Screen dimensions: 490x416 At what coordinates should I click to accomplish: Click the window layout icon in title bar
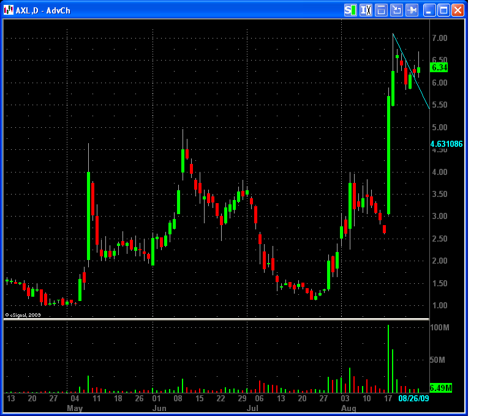pos(381,10)
